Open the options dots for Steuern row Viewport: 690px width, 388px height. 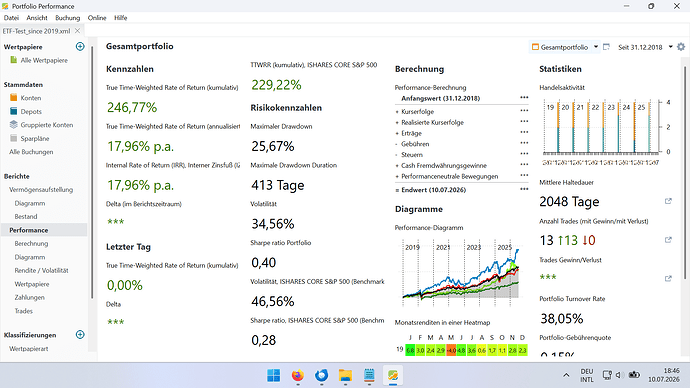pos(524,154)
